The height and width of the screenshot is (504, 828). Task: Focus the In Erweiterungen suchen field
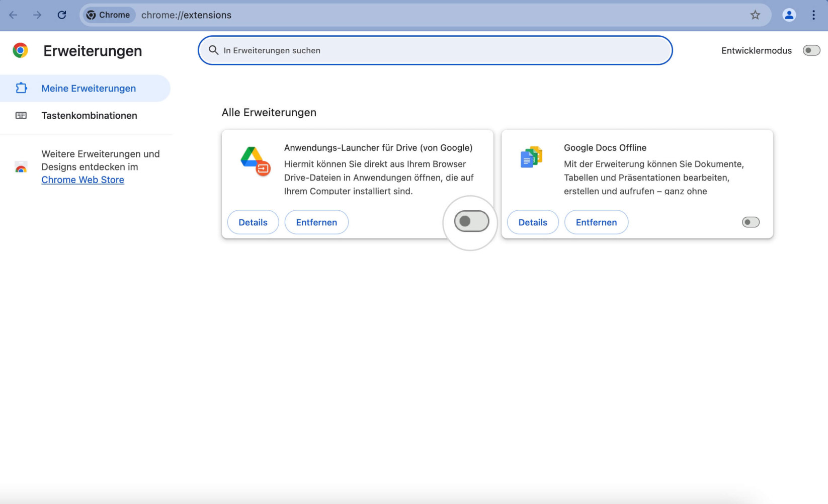(435, 50)
